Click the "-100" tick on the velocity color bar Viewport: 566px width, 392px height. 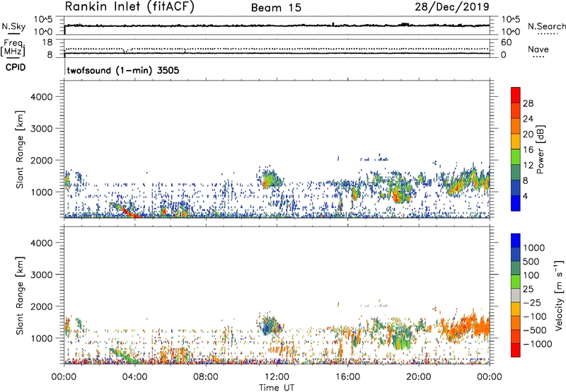click(x=534, y=316)
